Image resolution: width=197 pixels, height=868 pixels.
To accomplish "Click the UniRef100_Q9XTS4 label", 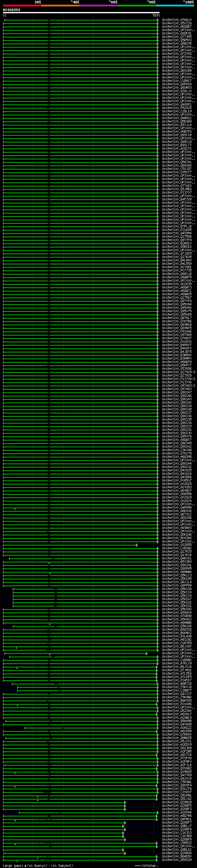I will coord(177,755).
